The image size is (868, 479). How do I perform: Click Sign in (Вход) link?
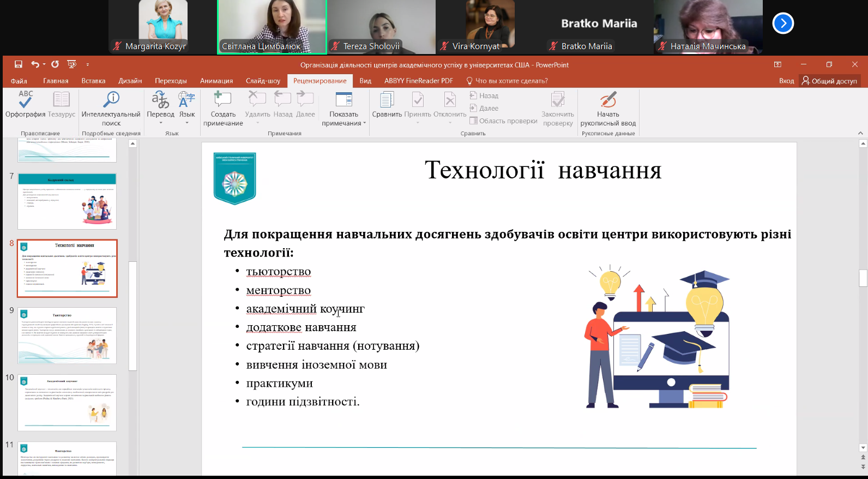pyautogui.click(x=786, y=81)
